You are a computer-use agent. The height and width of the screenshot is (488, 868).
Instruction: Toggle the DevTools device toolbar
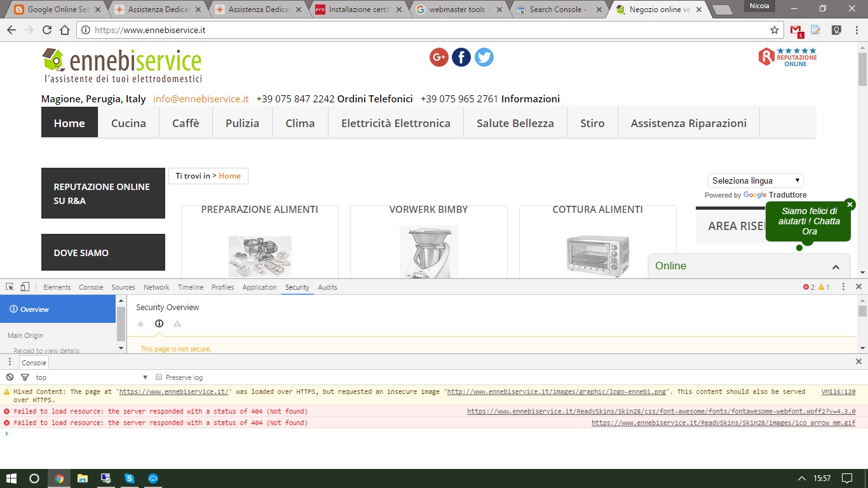pos(25,287)
